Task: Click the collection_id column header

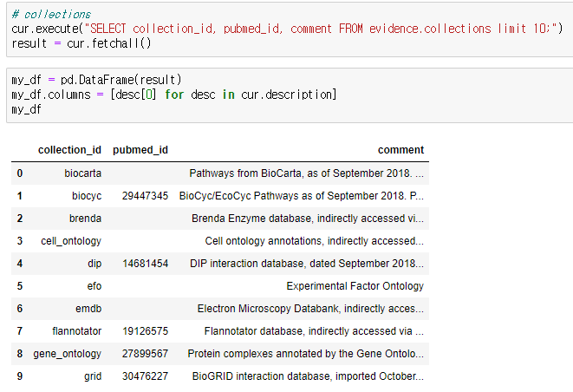Action: click(x=69, y=150)
